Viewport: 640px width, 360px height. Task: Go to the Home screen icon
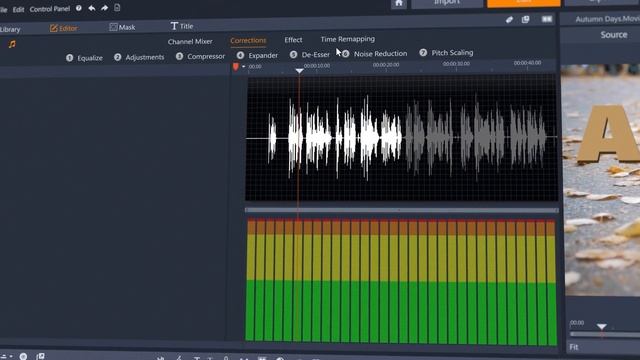(399, 3)
